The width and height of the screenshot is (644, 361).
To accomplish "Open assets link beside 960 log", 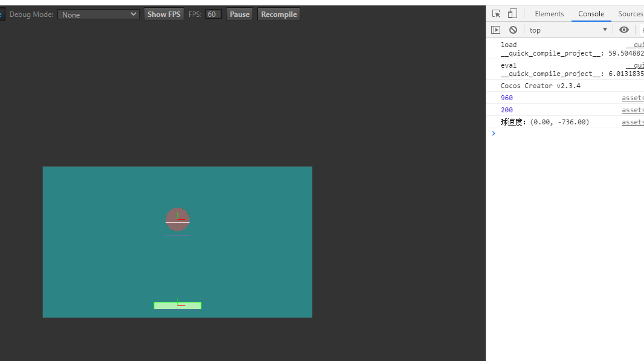I will [633, 98].
